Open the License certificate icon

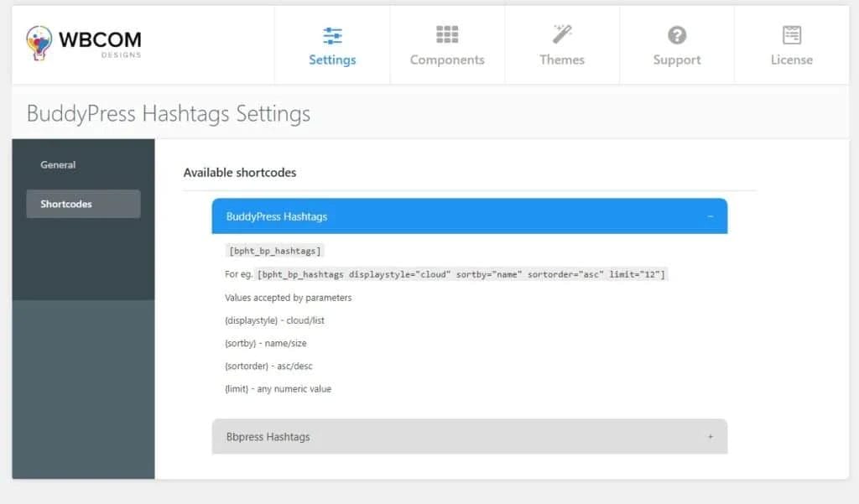[791, 35]
